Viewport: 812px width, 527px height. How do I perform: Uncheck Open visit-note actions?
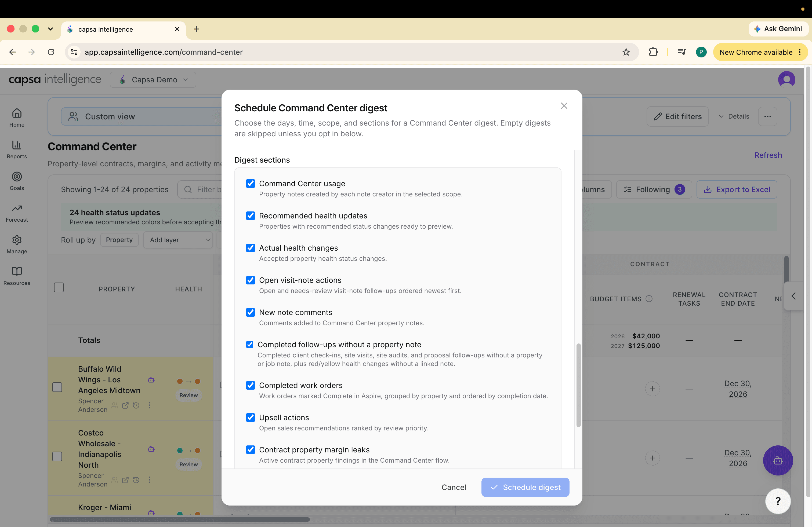(251, 280)
